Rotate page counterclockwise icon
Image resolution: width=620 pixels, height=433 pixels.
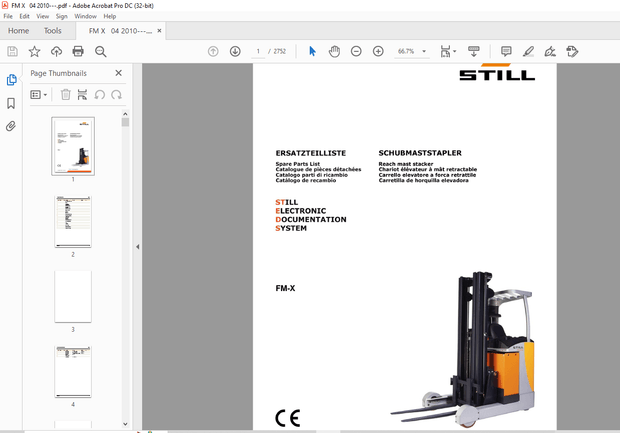pyautogui.click(x=100, y=95)
